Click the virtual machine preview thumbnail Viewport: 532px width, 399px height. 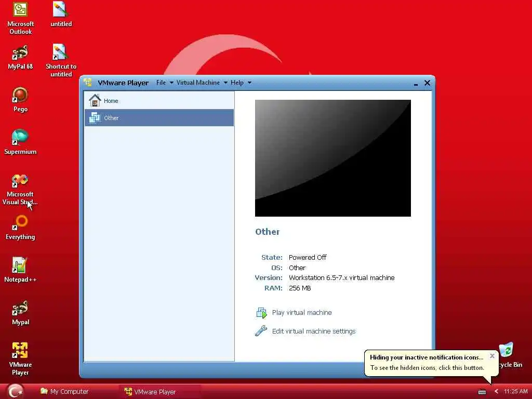(x=333, y=158)
